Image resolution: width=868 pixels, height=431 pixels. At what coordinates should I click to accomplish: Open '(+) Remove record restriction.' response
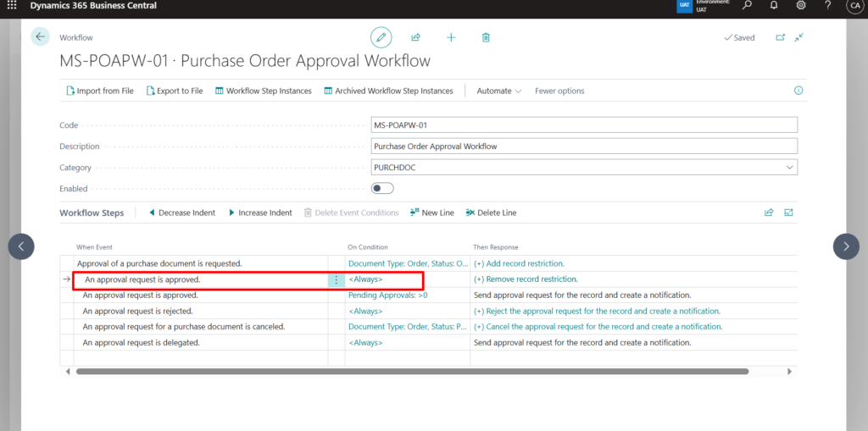click(526, 279)
